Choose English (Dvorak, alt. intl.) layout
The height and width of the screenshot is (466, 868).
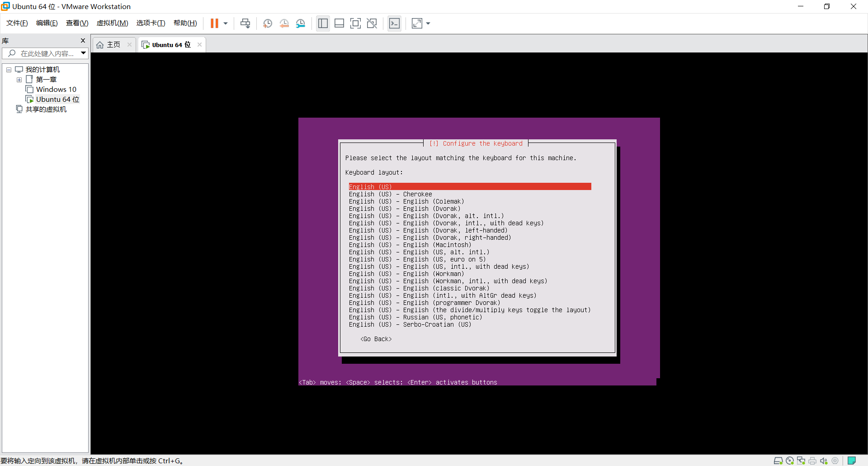(426, 216)
